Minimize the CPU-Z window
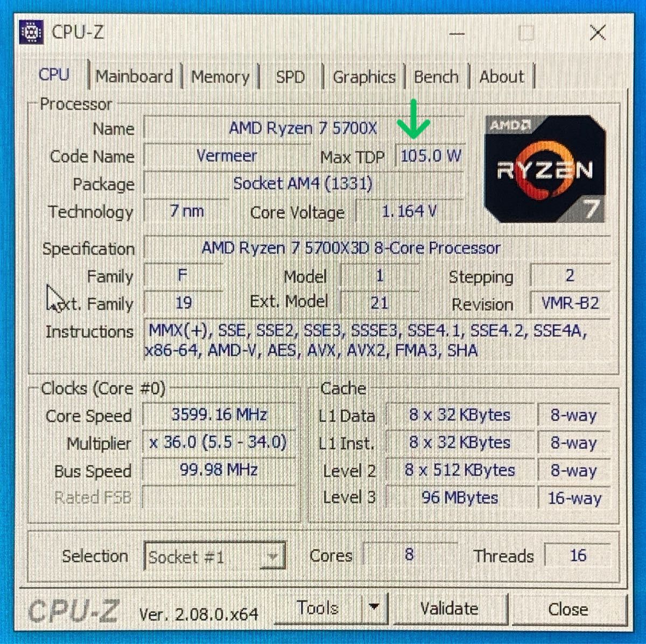The image size is (646, 644). point(457,33)
